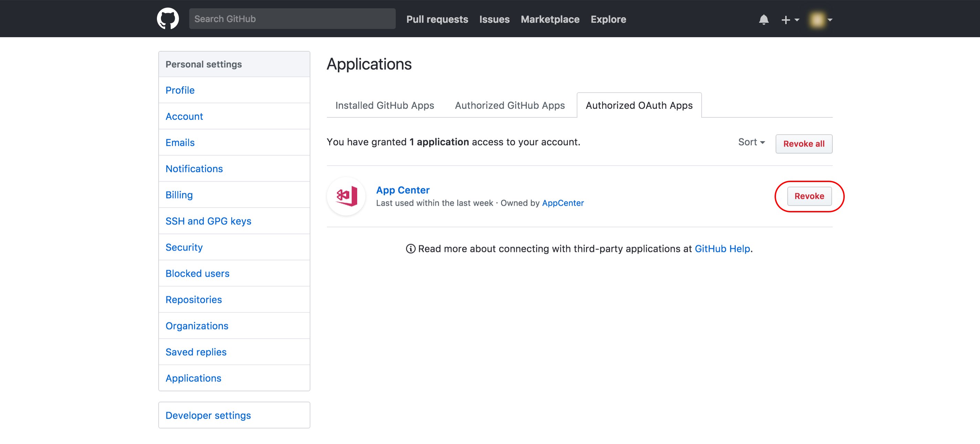
Task: Select the Installed GitHub Apps tab
Action: tap(384, 105)
